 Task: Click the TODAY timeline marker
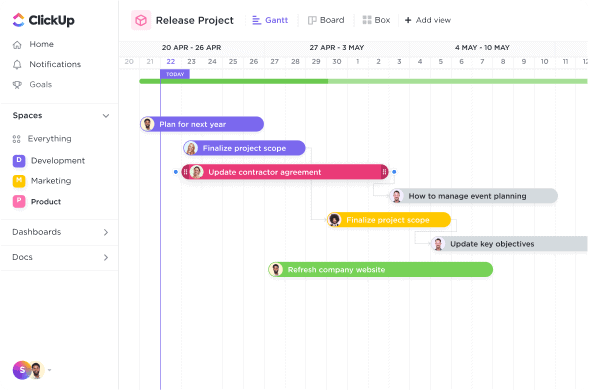click(x=175, y=74)
